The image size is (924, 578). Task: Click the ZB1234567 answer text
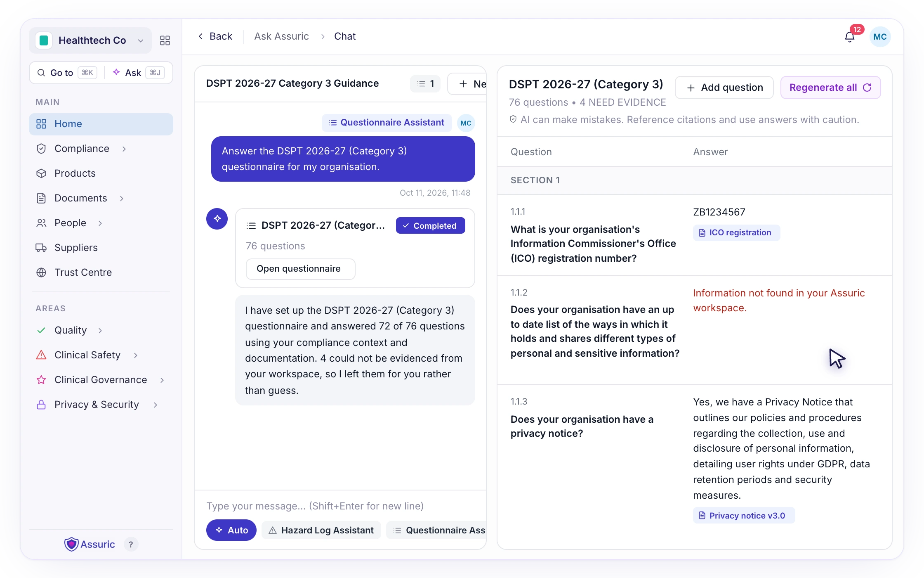(719, 212)
